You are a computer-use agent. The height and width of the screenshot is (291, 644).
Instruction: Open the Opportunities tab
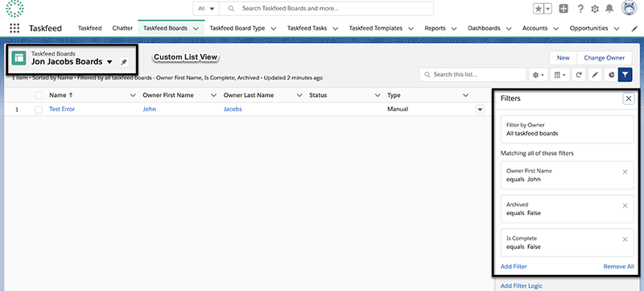pyautogui.click(x=588, y=28)
